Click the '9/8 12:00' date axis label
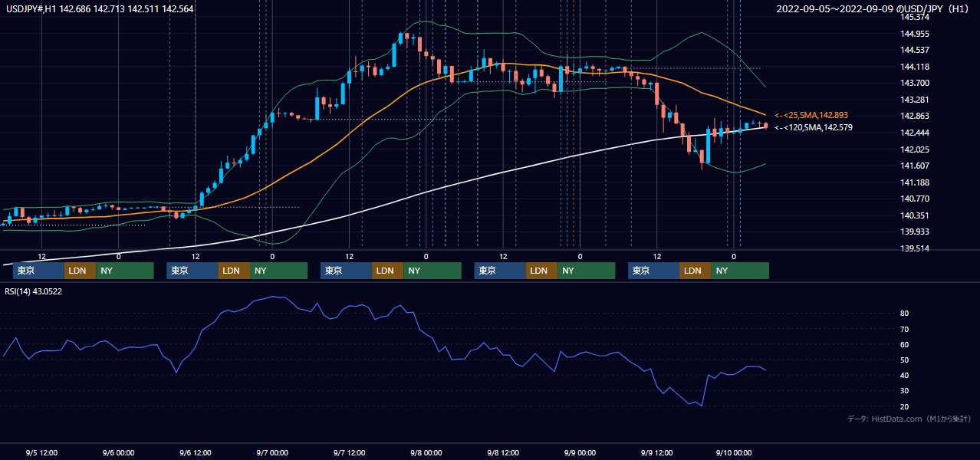 click(x=503, y=452)
